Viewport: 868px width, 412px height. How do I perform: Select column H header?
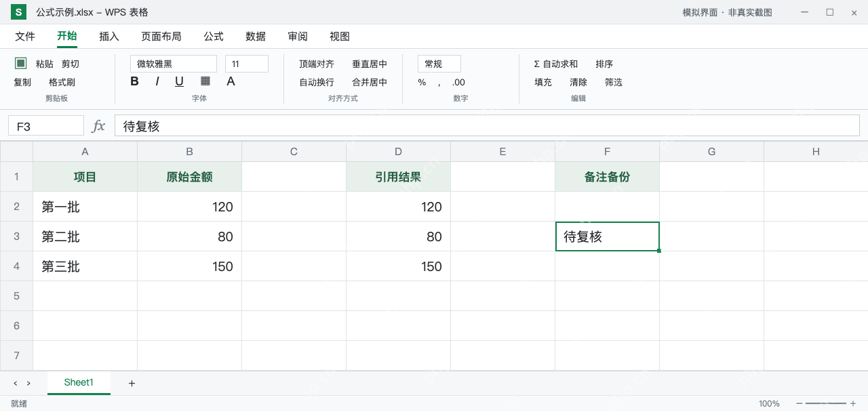tap(816, 152)
